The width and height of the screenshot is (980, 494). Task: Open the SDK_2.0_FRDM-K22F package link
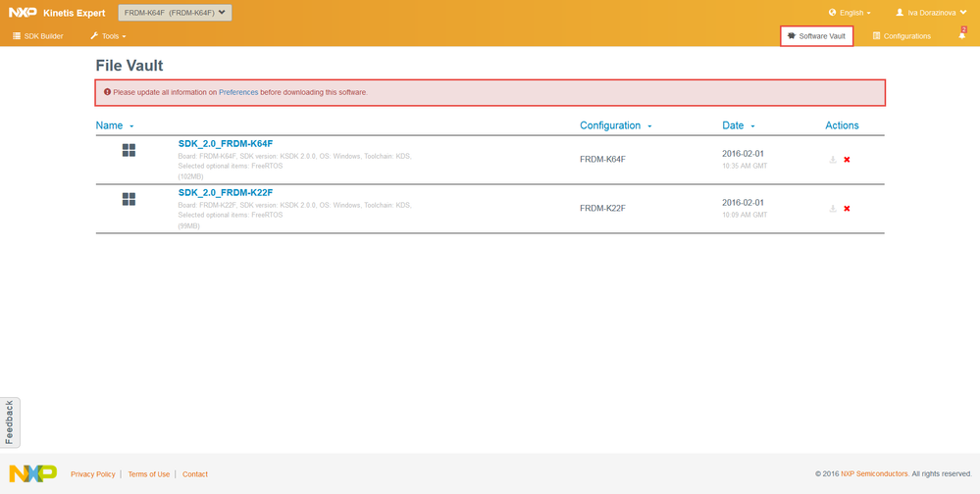coord(226,192)
